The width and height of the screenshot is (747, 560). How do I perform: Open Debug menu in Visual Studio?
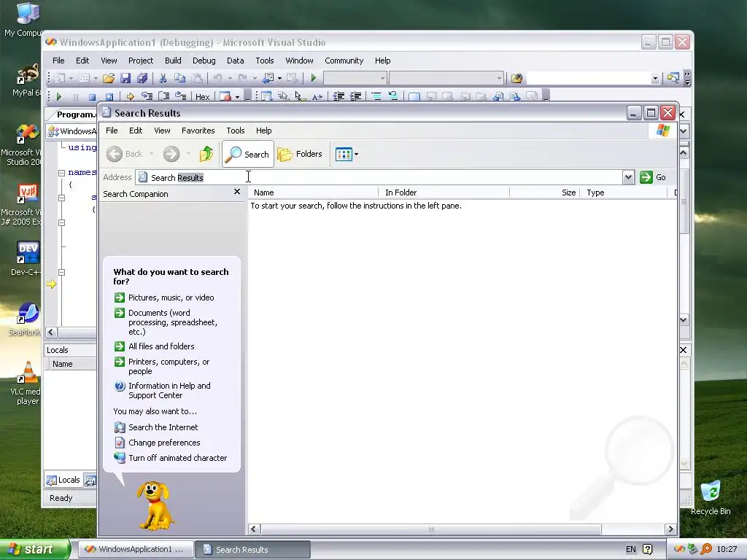pyautogui.click(x=204, y=61)
